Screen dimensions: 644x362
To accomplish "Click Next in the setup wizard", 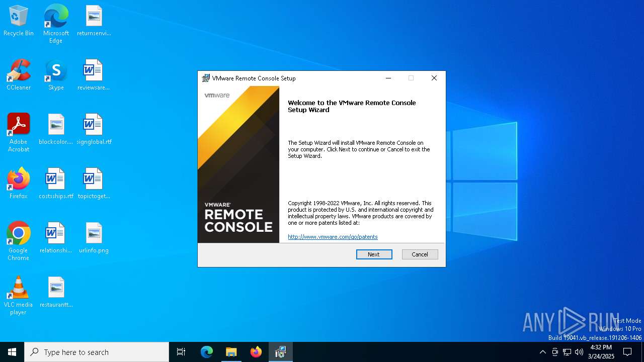I will (x=374, y=254).
